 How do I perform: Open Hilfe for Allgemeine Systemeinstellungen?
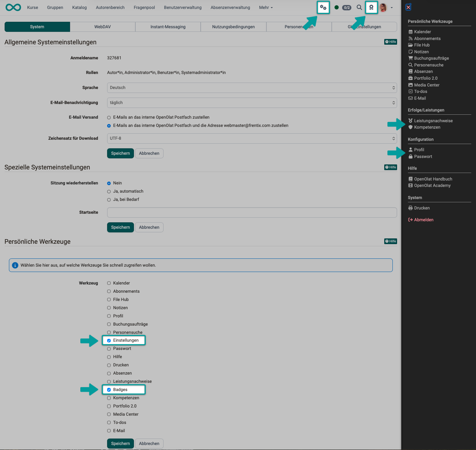pyautogui.click(x=391, y=42)
